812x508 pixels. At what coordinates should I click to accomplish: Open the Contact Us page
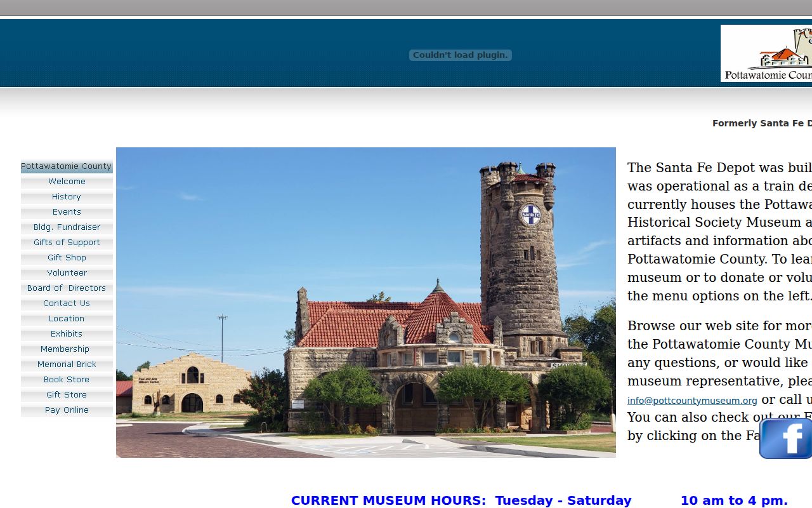(x=67, y=304)
